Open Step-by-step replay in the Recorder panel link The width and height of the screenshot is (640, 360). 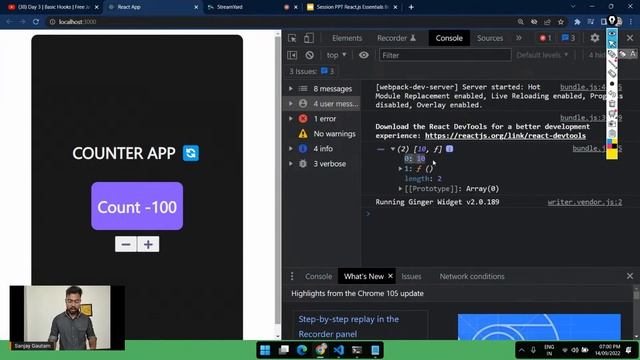(x=348, y=327)
